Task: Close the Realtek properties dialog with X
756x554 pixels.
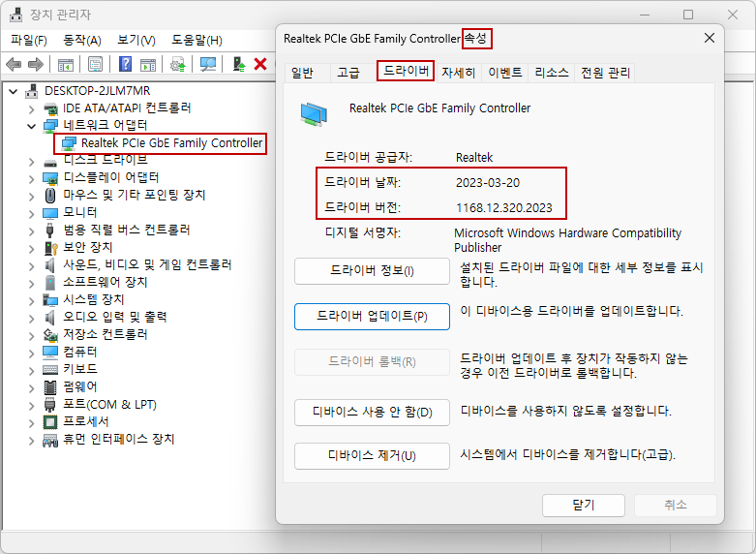Action: (710, 38)
